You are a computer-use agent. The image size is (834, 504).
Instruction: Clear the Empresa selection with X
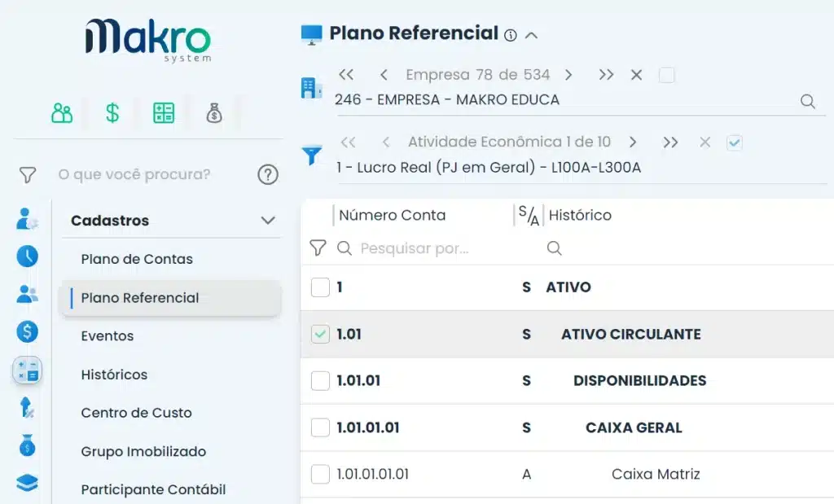coord(636,74)
